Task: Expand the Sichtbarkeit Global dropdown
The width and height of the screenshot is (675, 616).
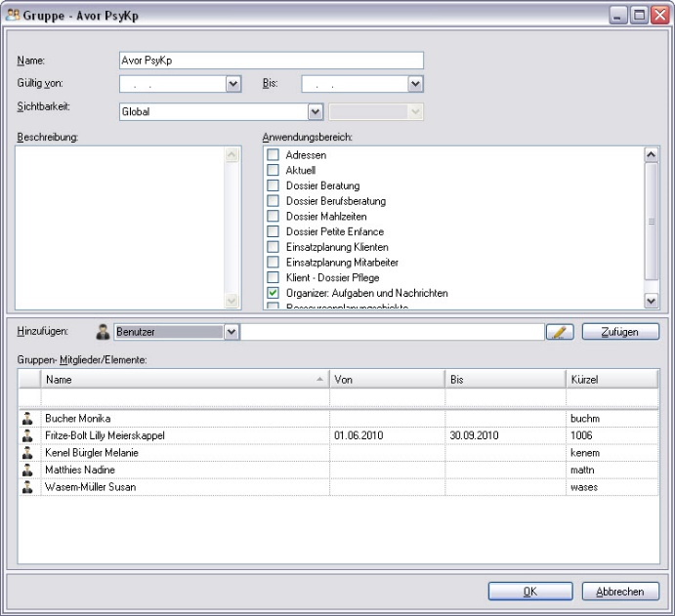Action: 316,111
